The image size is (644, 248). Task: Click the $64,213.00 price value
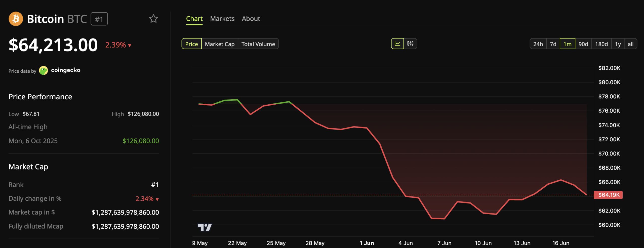point(53,45)
